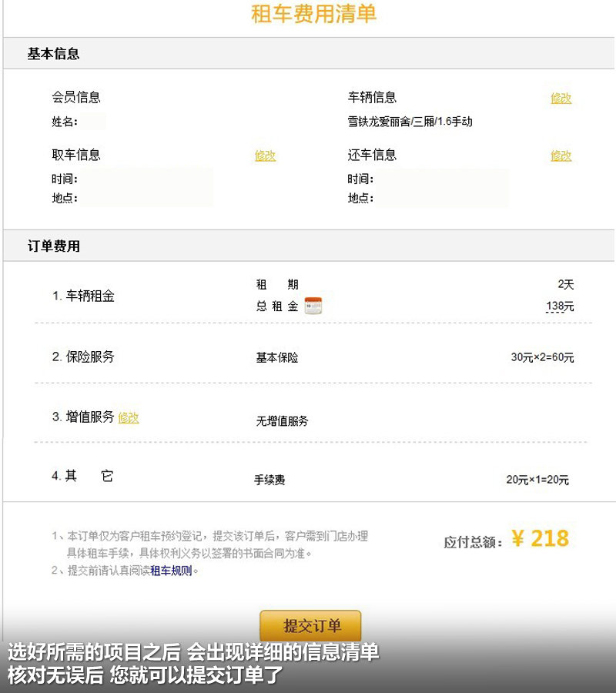Click the calendar icon beside 总租金
Image resolution: width=616 pixels, height=693 pixels.
point(313,306)
